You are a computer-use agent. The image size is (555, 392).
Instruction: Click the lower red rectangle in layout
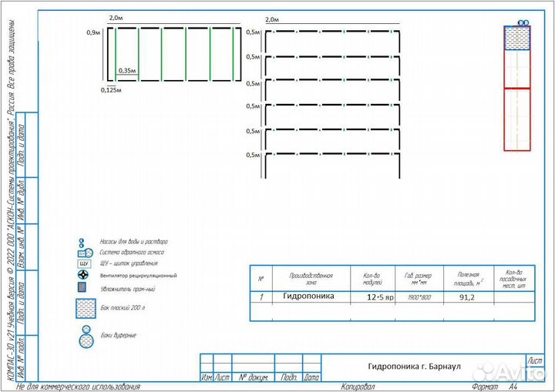[516, 119]
